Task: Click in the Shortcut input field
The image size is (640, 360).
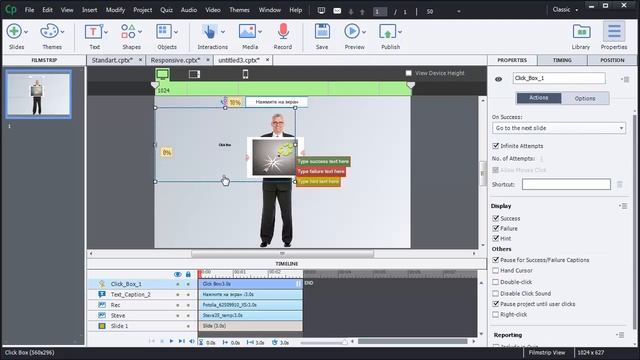Action: [566, 184]
